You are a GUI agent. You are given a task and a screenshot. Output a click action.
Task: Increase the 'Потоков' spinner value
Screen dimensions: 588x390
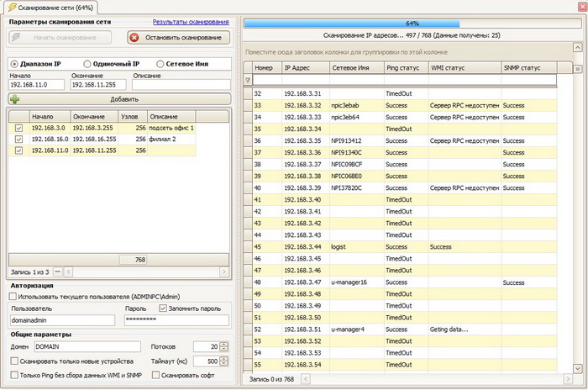pyautogui.click(x=223, y=343)
